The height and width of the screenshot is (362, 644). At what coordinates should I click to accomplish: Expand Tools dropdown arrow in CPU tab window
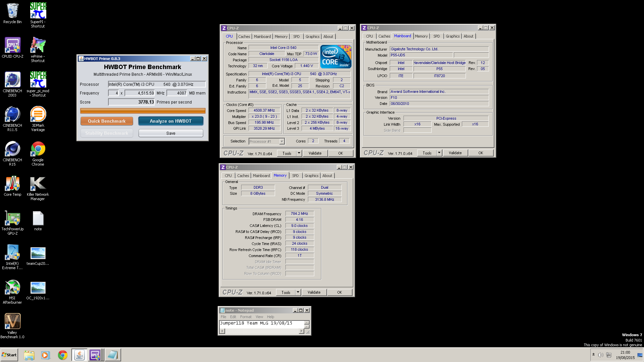[x=299, y=153]
